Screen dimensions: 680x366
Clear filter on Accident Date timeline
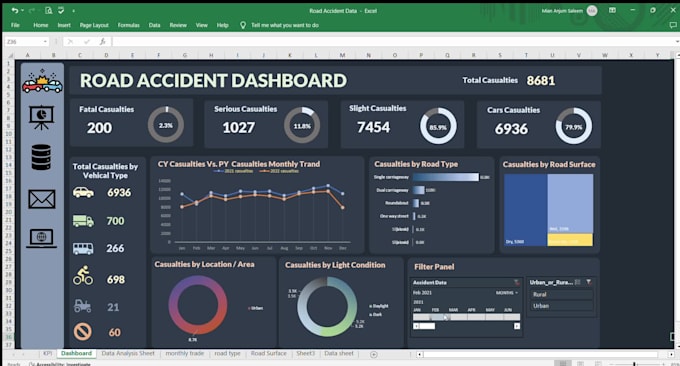point(517,282)
